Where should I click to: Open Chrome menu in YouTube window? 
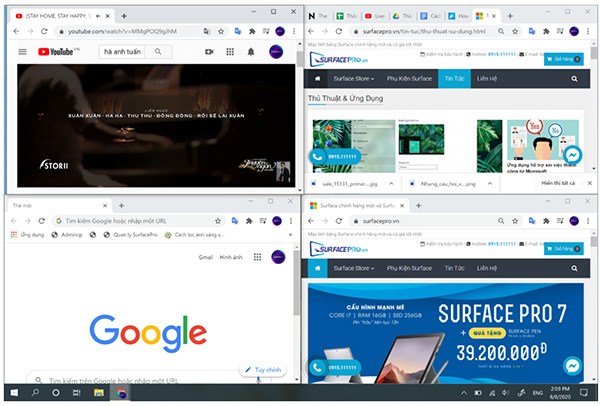tap(294, 31)
